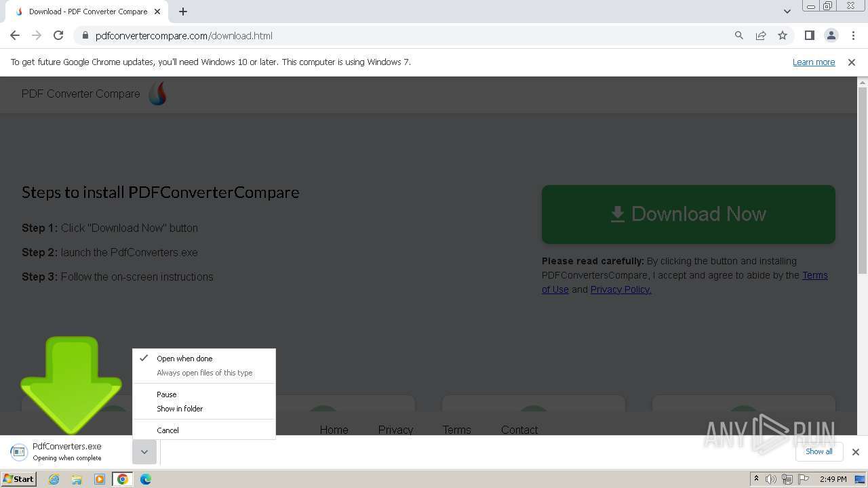View site info via the lock icon
Screen dimensions: 868x488
pos(85,35)
